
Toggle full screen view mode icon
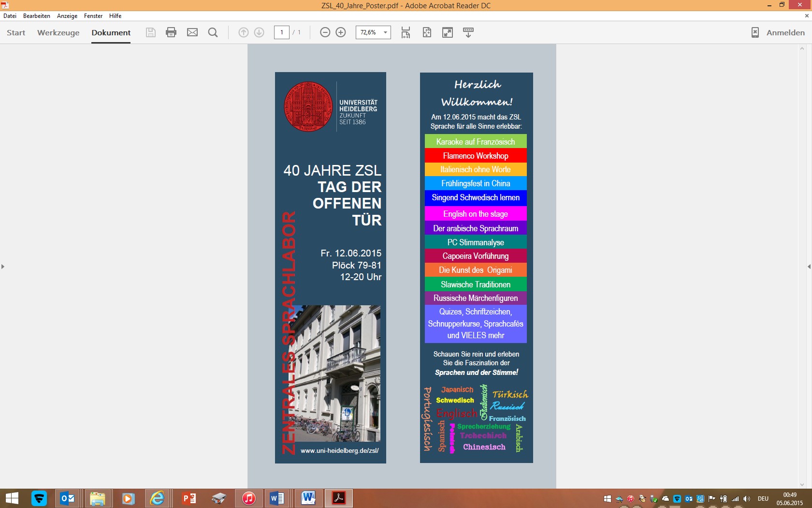pos(448,32)
